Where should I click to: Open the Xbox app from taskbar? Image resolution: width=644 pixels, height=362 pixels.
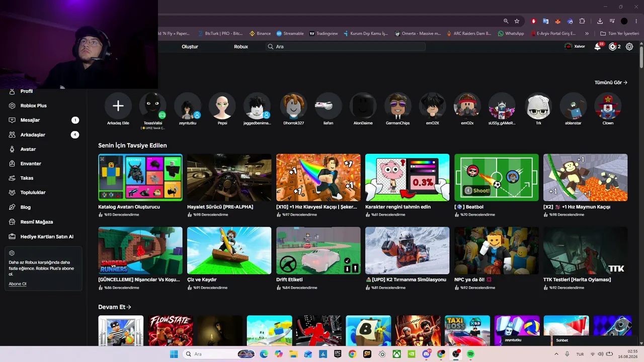(397, 354)
